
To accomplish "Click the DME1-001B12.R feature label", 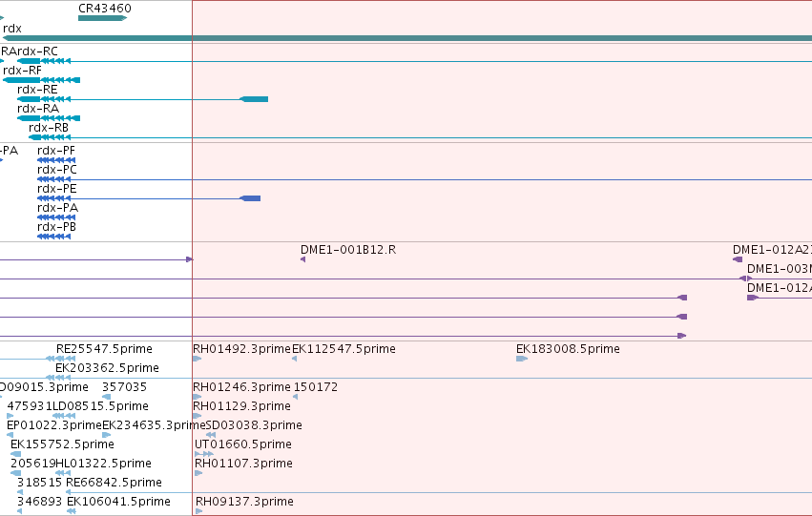I will tap(348, 250).
